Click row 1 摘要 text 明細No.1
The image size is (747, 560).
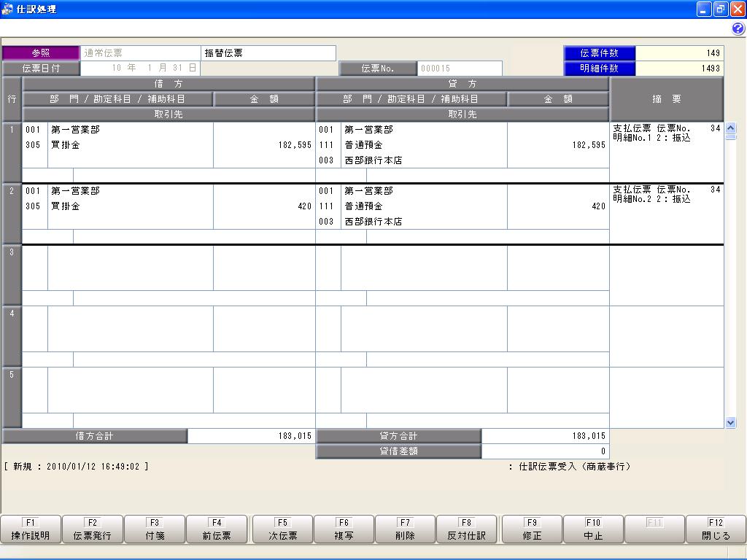[632, 138]
